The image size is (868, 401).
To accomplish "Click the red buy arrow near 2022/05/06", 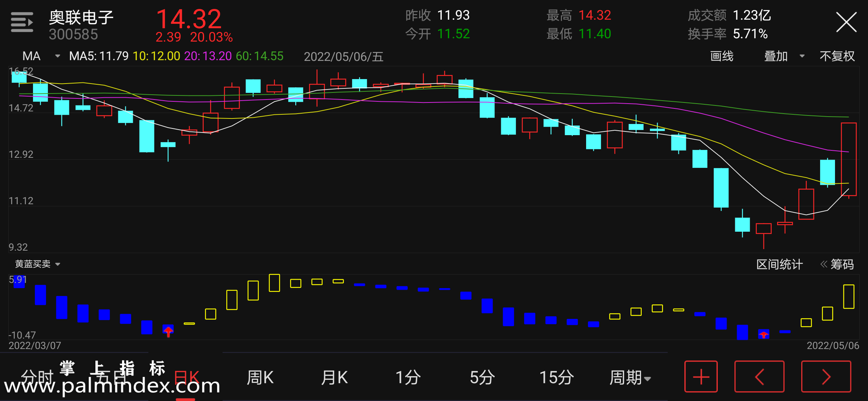I will click(763, 335).
